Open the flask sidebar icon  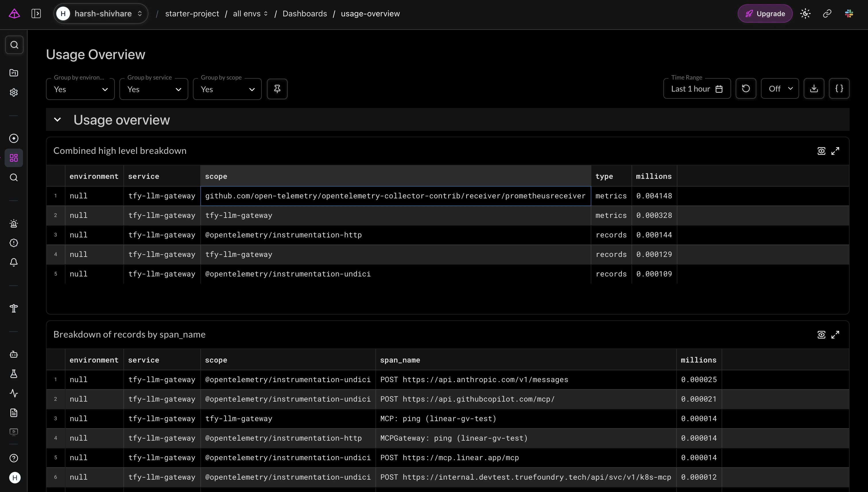coord(14,374)
